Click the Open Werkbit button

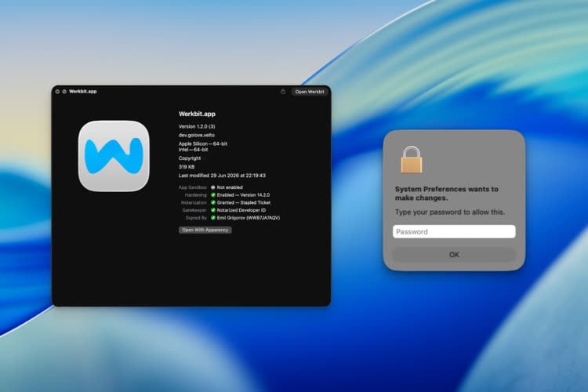pos(310,92)
